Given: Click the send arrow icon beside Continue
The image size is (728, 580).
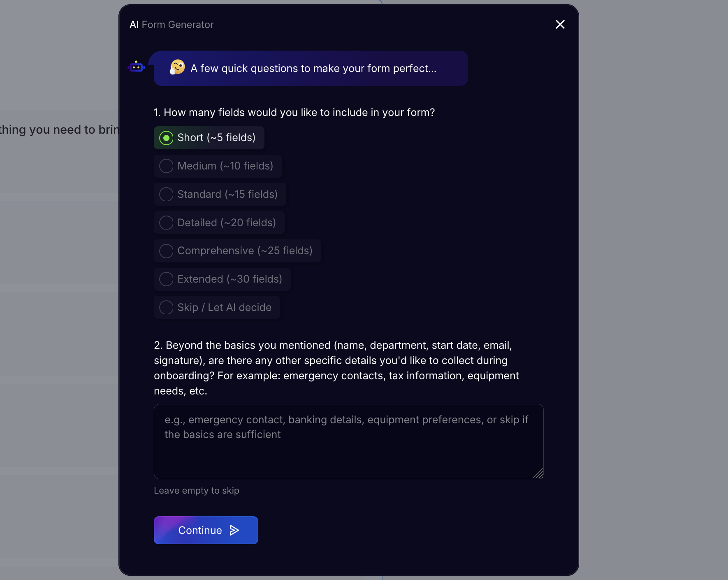Looking at the screenshot, I should click(234, 530).
